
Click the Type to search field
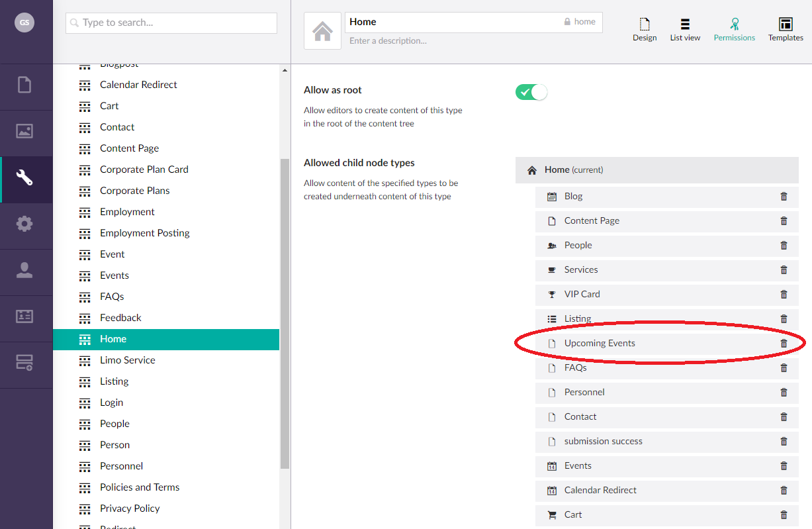point(171,23)
